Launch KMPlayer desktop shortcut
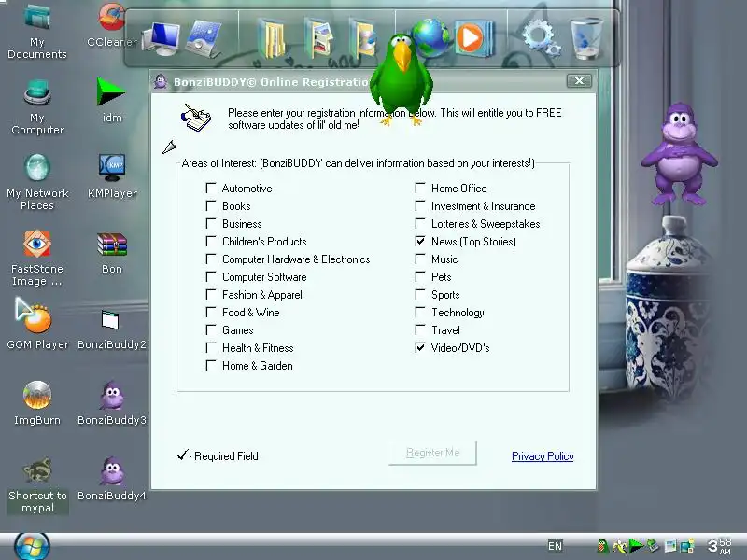Screen dimensions: 747x560 (111, 176)
